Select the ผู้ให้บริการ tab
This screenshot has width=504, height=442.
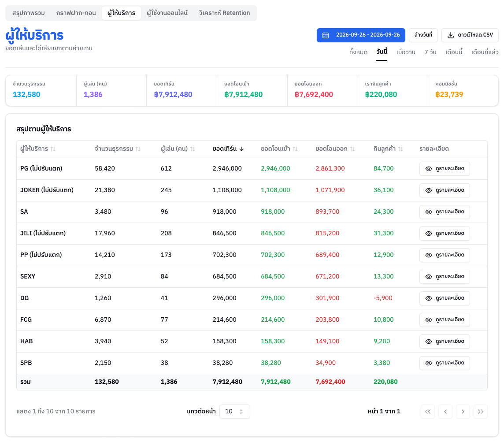click(122, 13)
